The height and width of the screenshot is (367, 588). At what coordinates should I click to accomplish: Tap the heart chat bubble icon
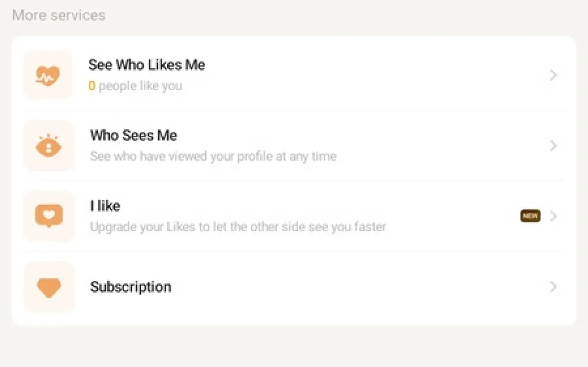pos(49,216)
